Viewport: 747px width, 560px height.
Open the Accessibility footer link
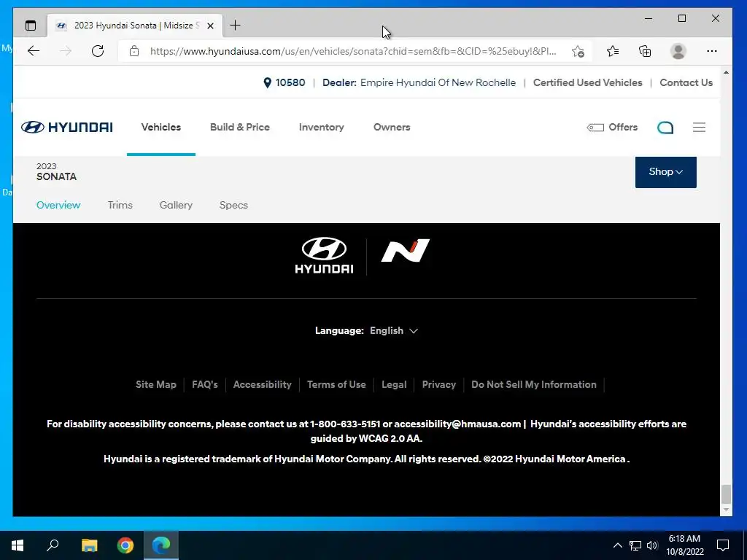(262, 384)
